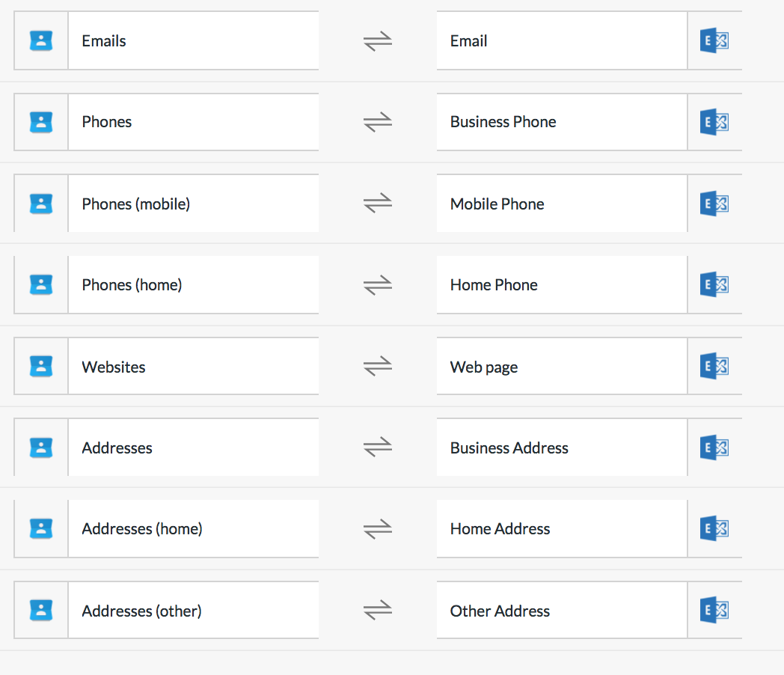Toggle sync arrows for Websites to Web page
The image size is (784, 675).
pos(378,366)
